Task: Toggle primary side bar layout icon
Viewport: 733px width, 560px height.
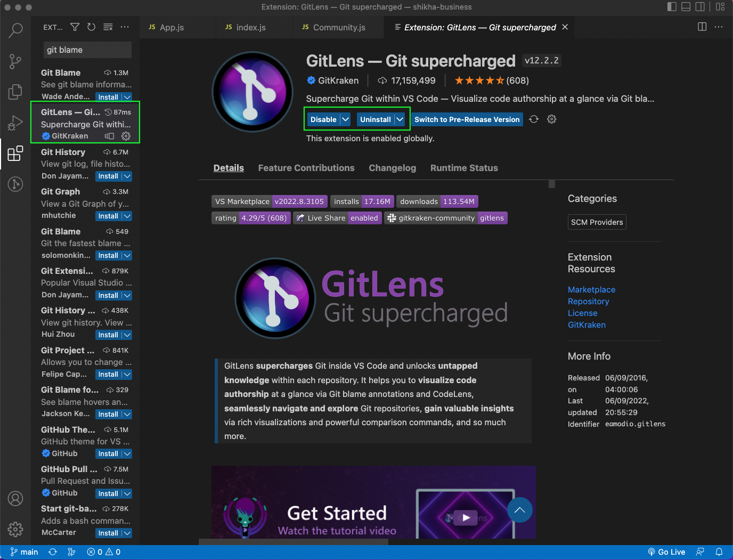Action: click(x=672, y=7)
